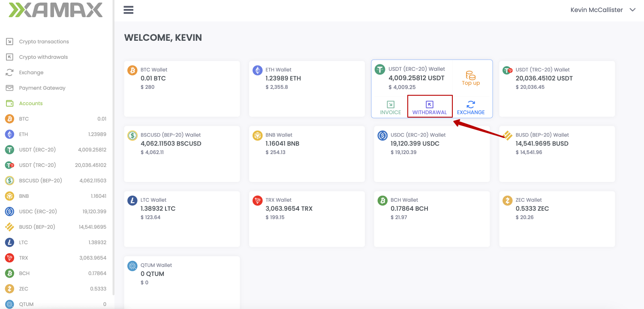Click the BUSD (BEP-20) icon in sidebar
The width and height of the screenshot is (644, 309).
[9, 227]
